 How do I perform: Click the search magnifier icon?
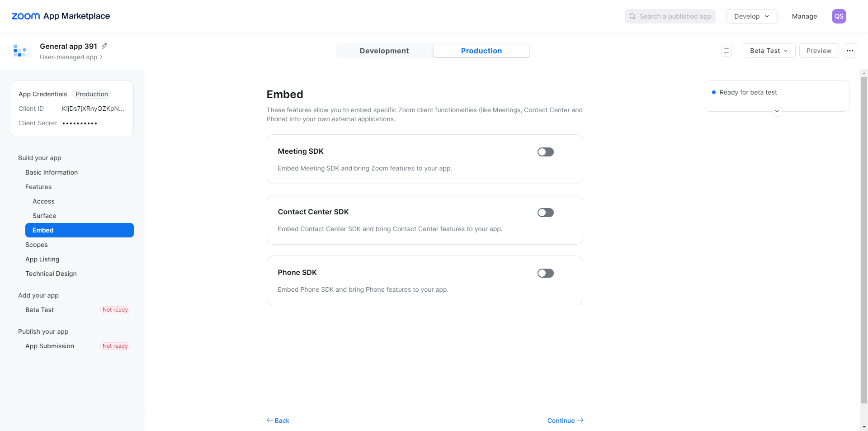point(632,16)
